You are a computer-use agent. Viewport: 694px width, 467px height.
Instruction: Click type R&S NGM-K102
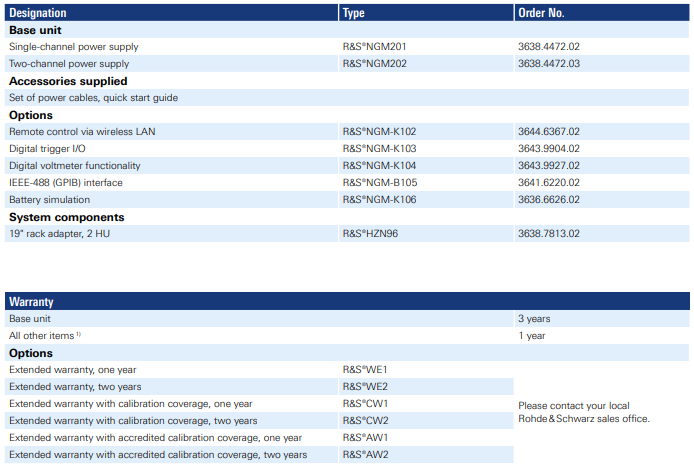[379, 132]
